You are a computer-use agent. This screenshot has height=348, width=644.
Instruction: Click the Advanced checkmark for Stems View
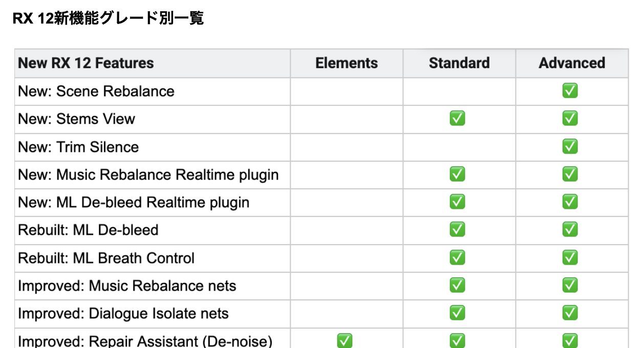[x=570, y=119]
